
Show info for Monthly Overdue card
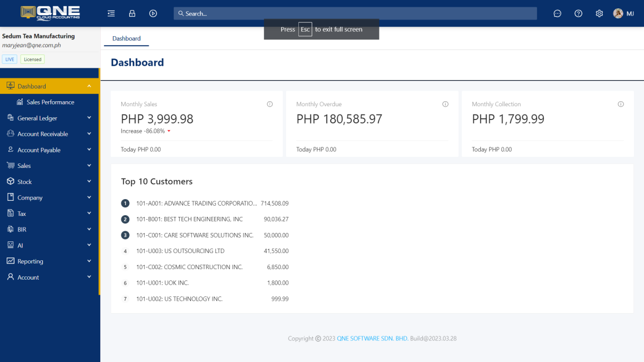[445, 104]
